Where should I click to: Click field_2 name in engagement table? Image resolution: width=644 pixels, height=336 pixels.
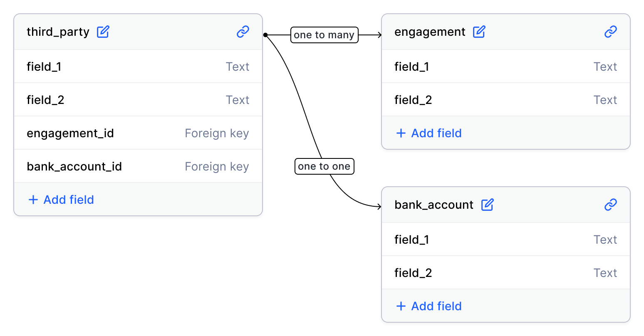(413, 100)
